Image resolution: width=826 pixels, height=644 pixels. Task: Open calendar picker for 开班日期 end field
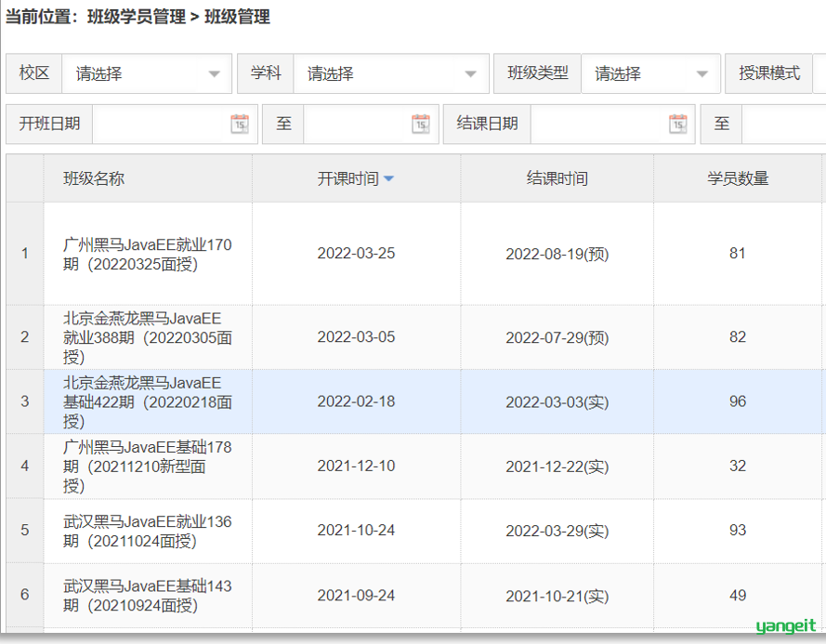coord(420,125)
